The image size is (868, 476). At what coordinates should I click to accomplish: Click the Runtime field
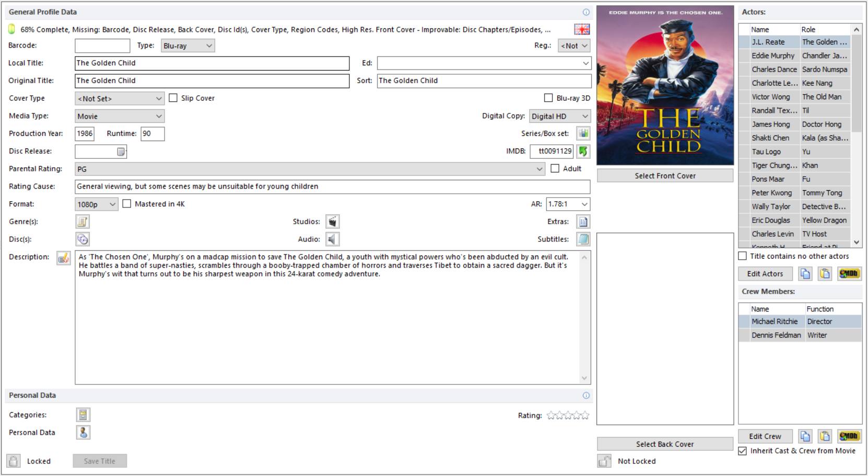click(153, 134)
